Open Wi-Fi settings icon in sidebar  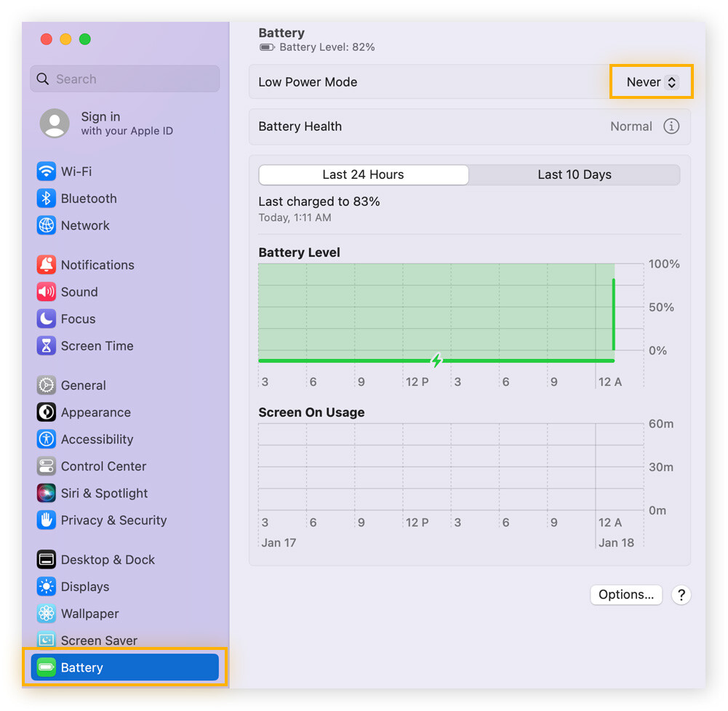pos(47,172)
